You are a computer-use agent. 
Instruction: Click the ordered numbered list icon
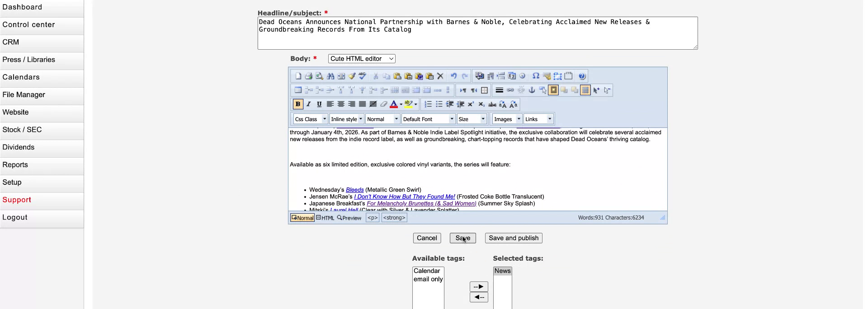click(428, 104)
